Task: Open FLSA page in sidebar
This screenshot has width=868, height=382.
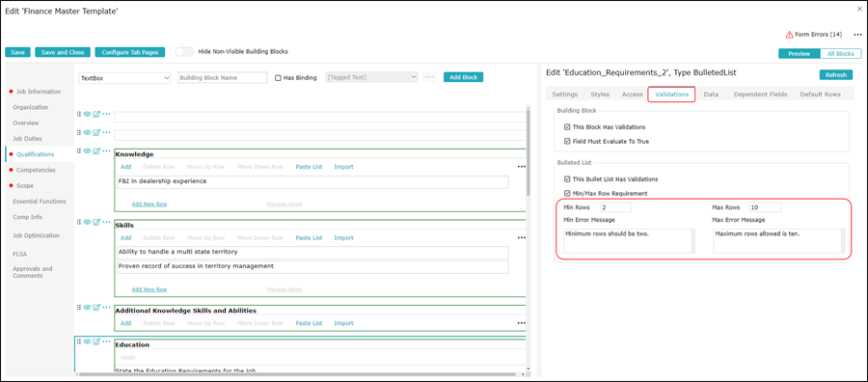Action: click(x=20, y=254)
